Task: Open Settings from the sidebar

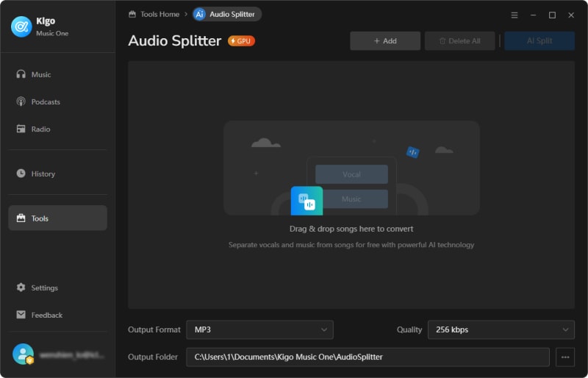Action: 57,288
